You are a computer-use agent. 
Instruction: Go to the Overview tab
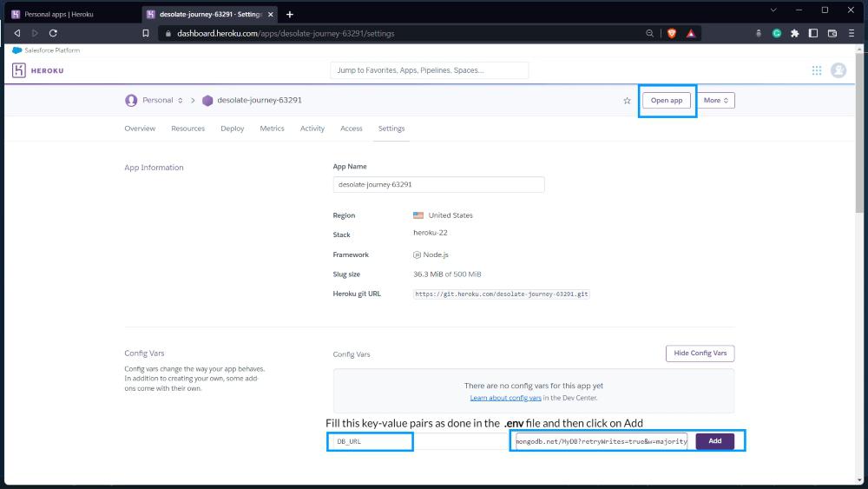[x=140, y=129]
